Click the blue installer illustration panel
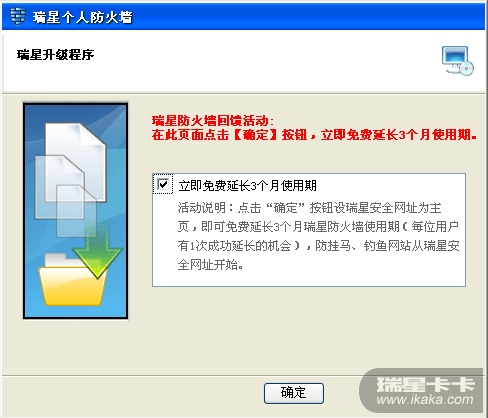Viewport: 488px width, 418px height. [x=75, y=211]
